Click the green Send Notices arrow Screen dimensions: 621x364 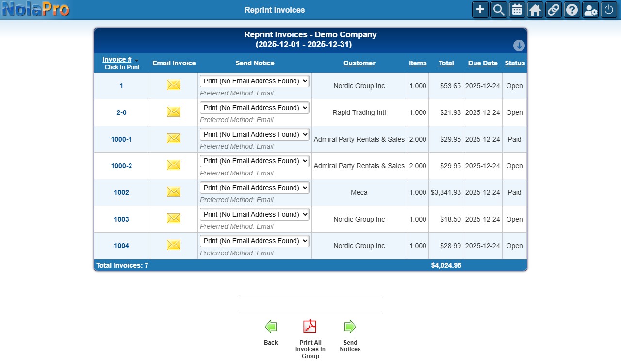click(x=350, y=327)
